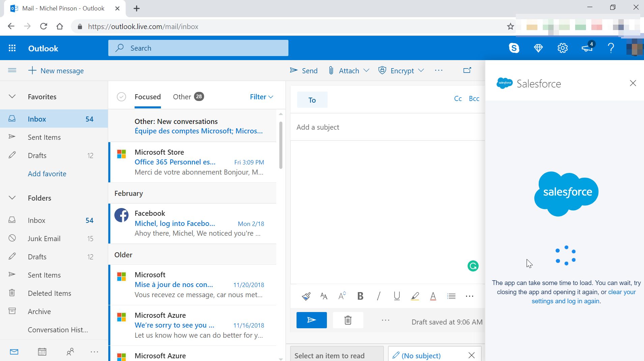Start a New message
Image resolution: width=644 pixels, height=361 pixels.
coord(56,71)
